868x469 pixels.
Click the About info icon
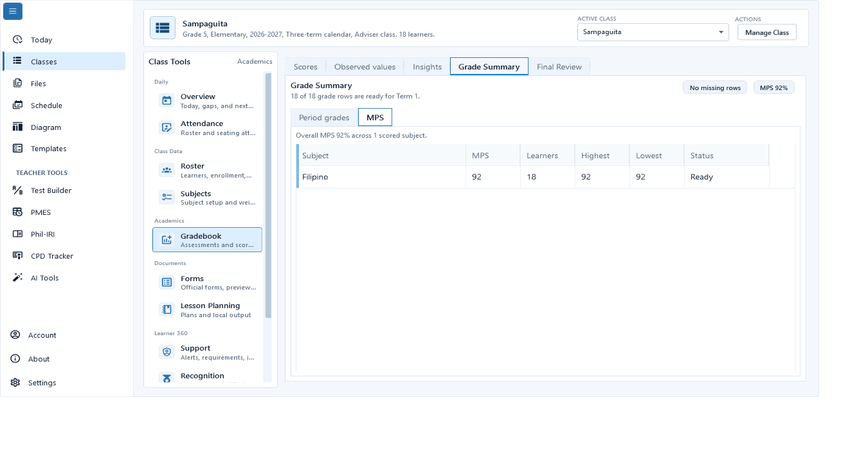coord(15,358)
